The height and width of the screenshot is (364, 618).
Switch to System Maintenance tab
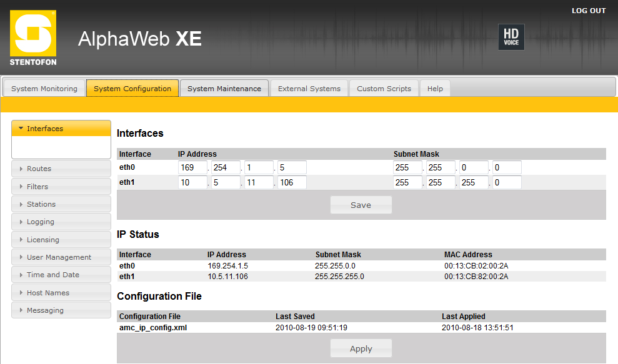(x=224, y=89)
